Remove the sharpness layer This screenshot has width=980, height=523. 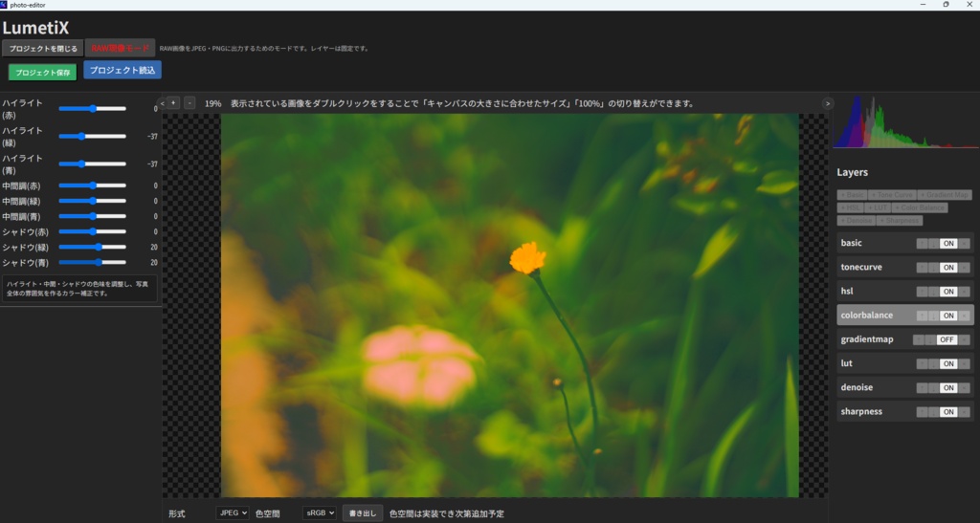[965, 412]
